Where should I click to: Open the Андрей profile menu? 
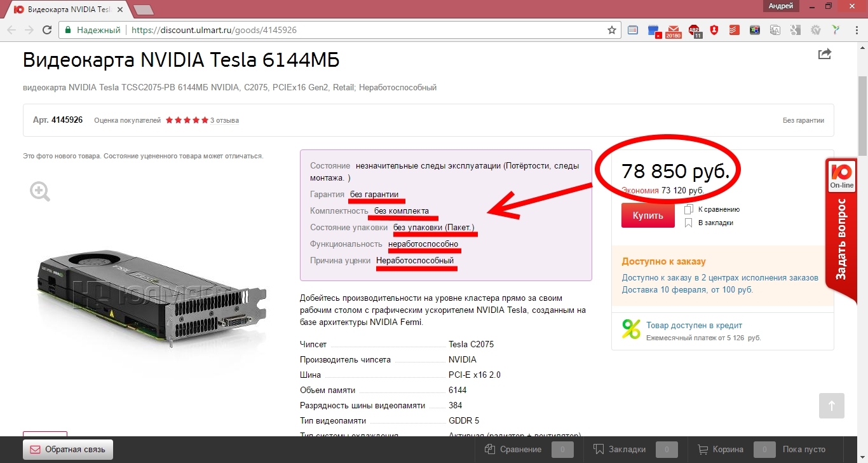781,6
